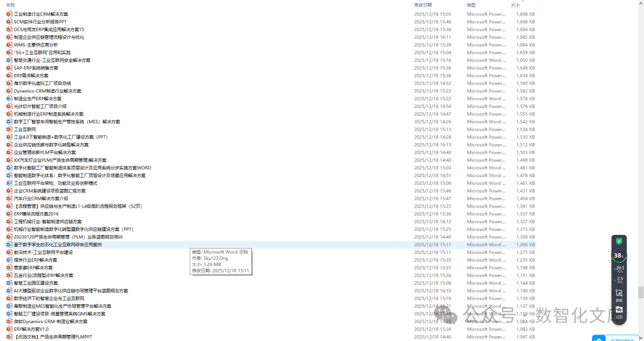Click upload speed 20.3 K/s indicator
644x341 pixels.
coord(620,268)
